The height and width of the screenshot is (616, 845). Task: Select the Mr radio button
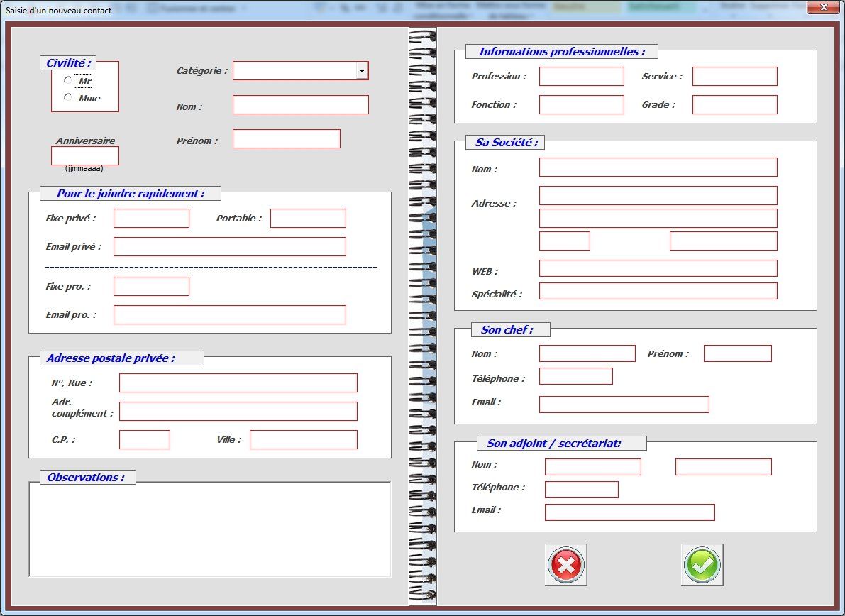(68, 80)
